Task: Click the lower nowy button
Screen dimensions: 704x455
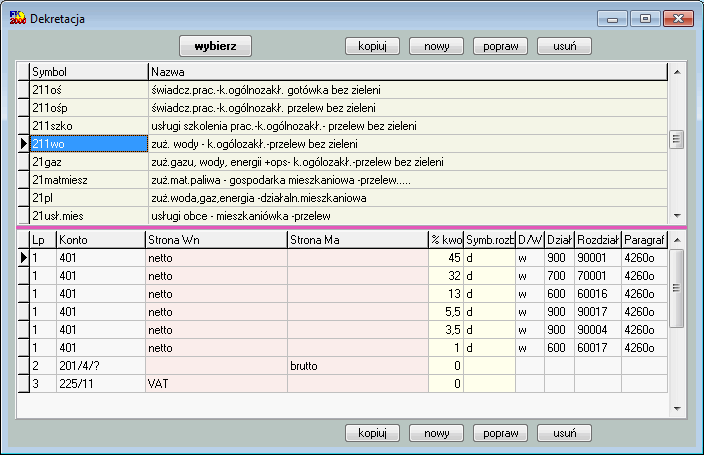Action: (x=436, y=433)
